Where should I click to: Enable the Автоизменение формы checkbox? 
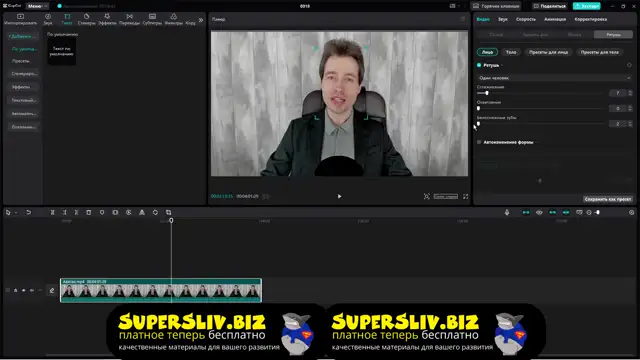pyautogui.click(x=479, y=142)
